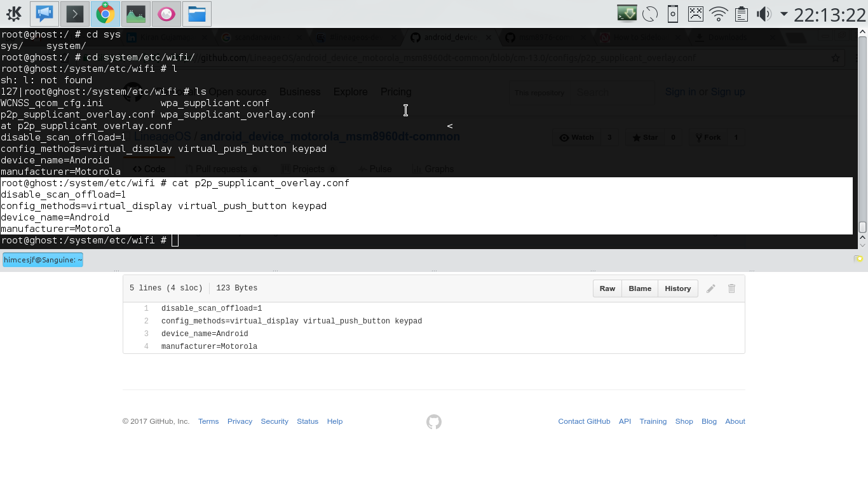Click '5 lines (4 sloc)' text
Viewport: 868px width, 488px height.
(166, 288)
